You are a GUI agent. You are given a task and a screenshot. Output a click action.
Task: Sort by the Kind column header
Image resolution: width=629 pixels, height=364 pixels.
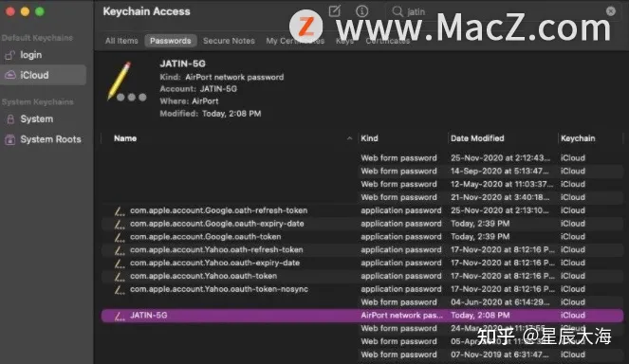[x=369, y=138]
